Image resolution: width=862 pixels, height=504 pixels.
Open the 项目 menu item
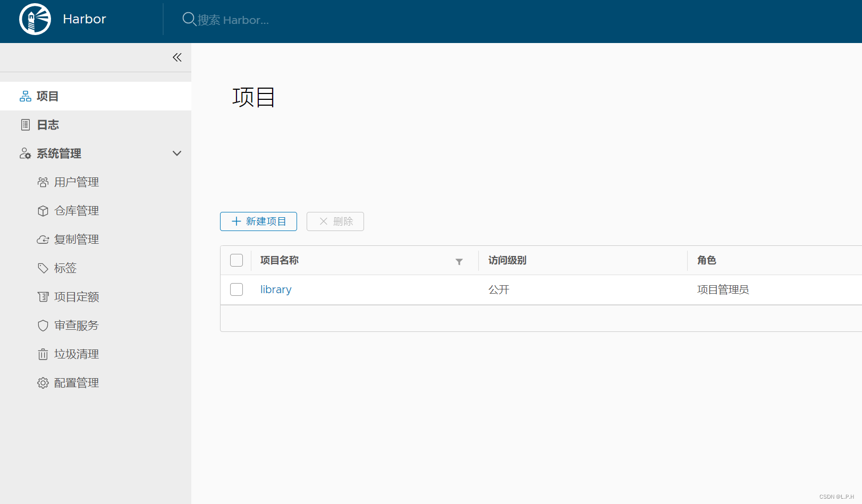tap(96, 96)
